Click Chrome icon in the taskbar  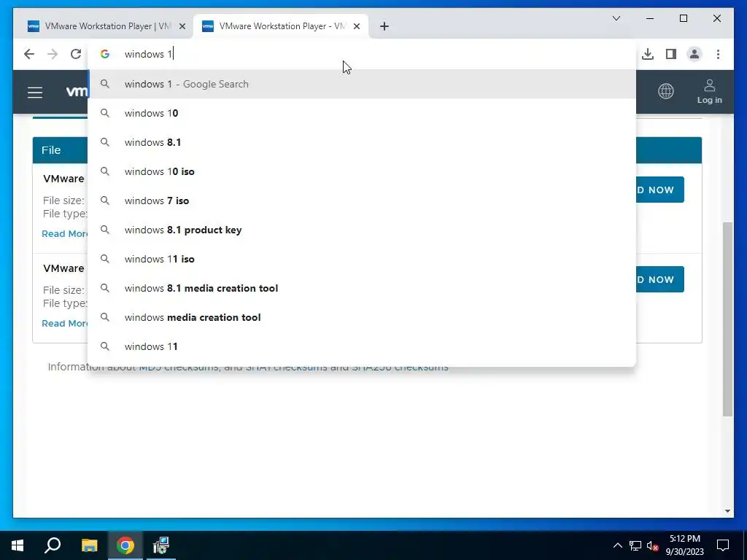tap(125, 545)
